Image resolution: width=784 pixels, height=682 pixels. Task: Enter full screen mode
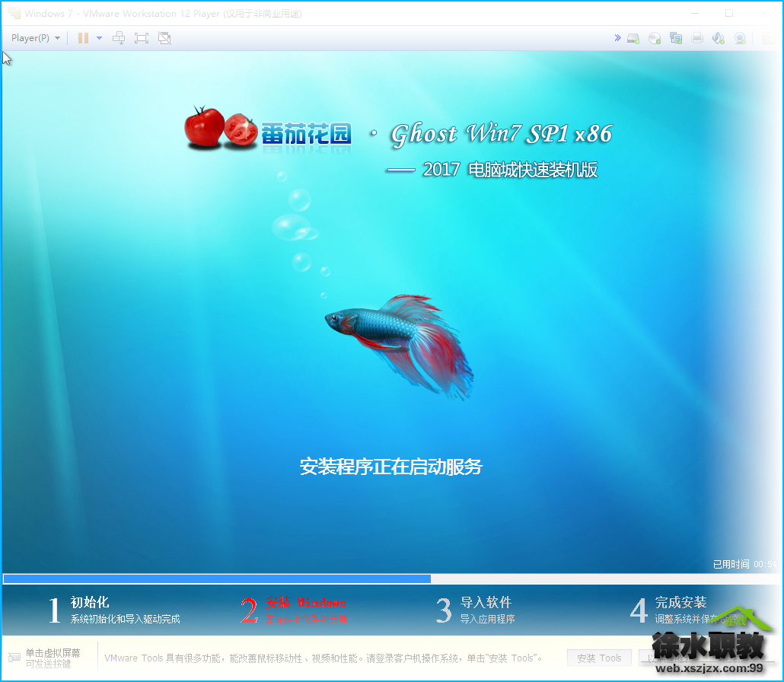coord(142,38)
